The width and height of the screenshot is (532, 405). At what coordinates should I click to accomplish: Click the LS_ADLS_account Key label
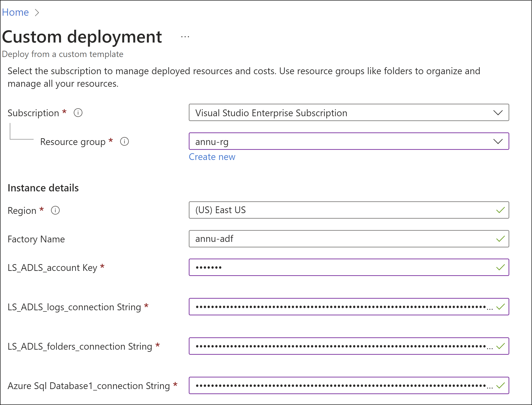52,268
